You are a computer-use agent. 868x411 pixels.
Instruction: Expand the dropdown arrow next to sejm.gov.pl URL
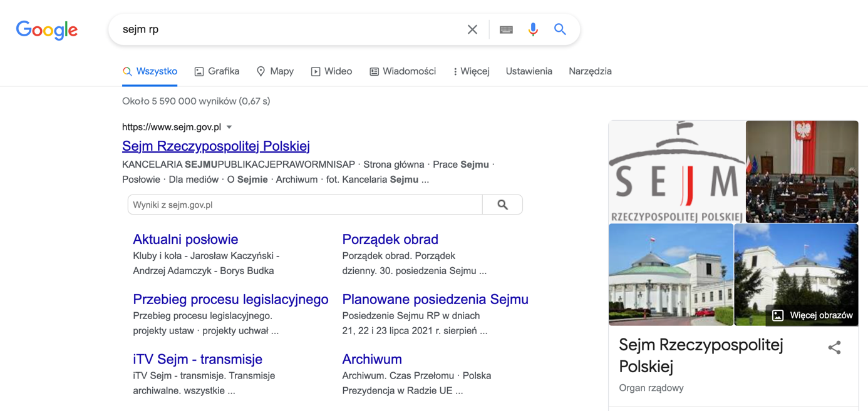point(229,127)
